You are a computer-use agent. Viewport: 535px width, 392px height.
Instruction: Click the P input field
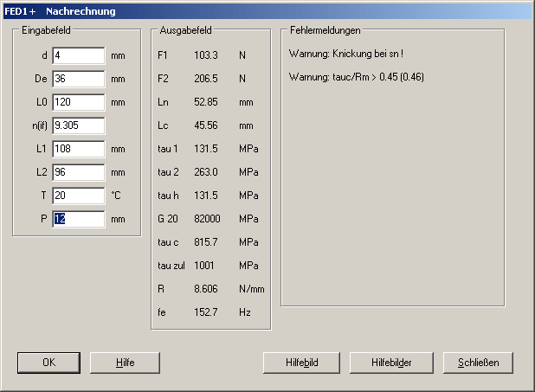[78, 219]
